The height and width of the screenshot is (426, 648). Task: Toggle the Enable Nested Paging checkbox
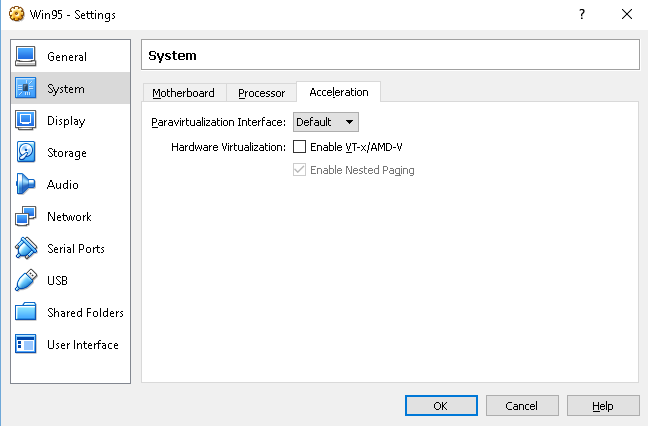point(299,170)
